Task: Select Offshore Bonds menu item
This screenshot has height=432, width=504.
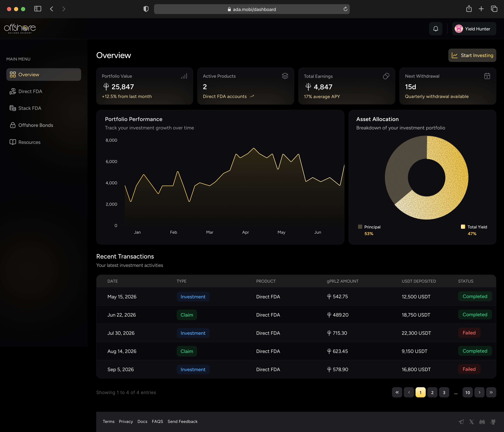Action: [x=36, y=125]
